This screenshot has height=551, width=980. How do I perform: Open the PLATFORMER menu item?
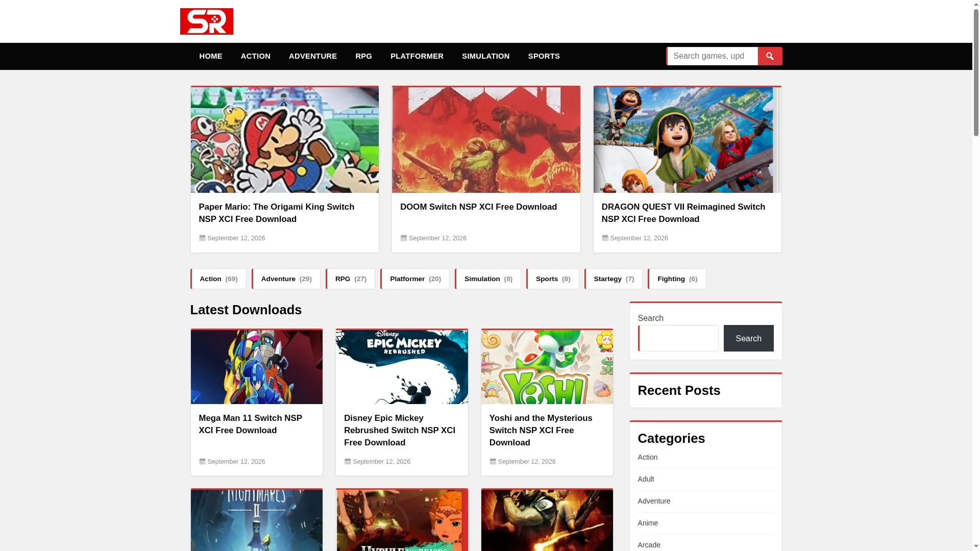[417, 56]
